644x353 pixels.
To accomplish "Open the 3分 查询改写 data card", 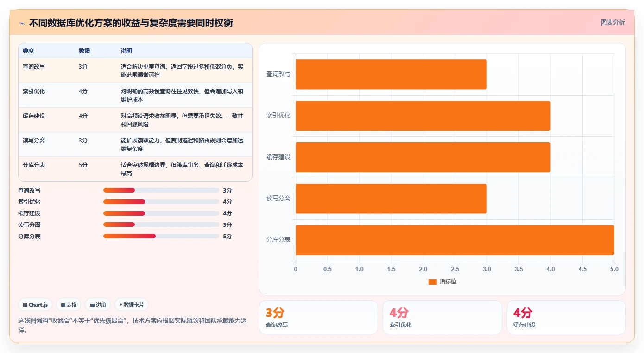I will 318,317.
